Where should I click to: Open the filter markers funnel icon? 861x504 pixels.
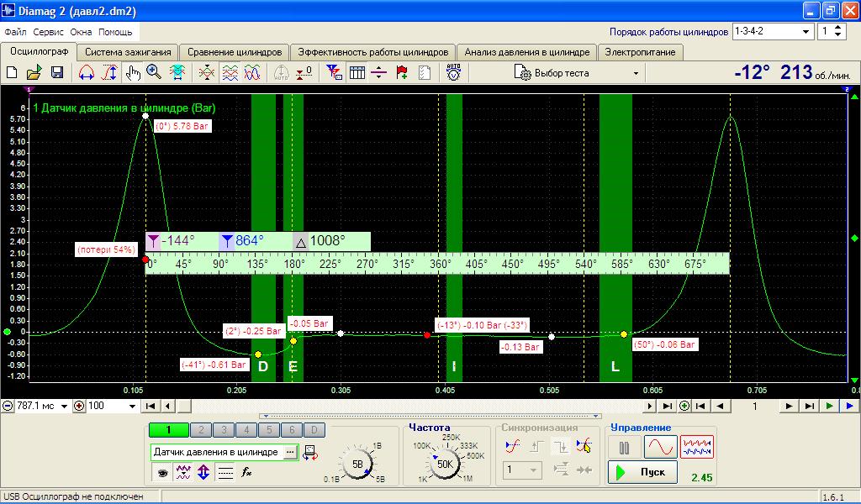coord(335,72)
